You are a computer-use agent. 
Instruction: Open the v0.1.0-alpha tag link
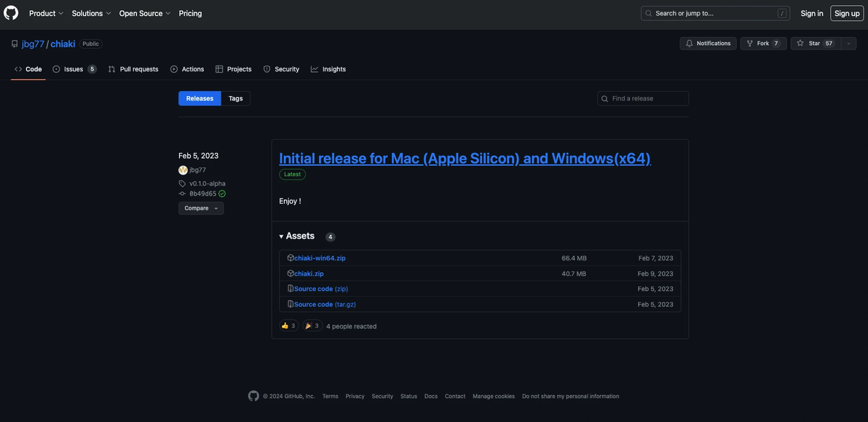click(x=208, y=183)
